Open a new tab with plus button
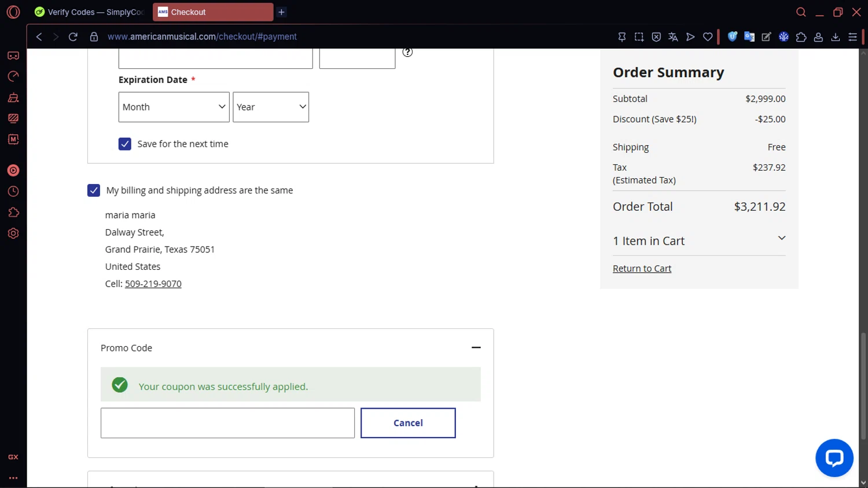Image resolution: width=868 pixels, height=488 pixels. (x=281, y=12)
